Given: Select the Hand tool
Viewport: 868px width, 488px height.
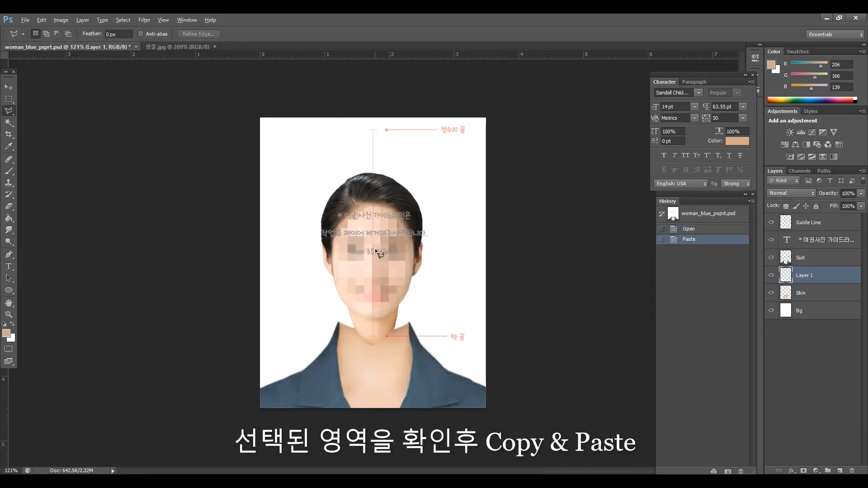Looking at the screenshot, I should 9,302.
